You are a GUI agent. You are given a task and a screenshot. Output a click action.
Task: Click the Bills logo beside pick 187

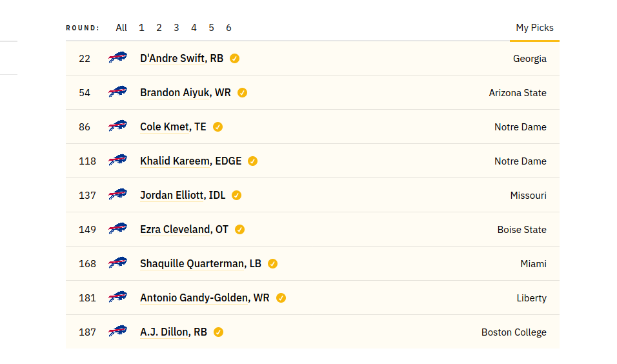pyautogui.click(x=117, y=331)
